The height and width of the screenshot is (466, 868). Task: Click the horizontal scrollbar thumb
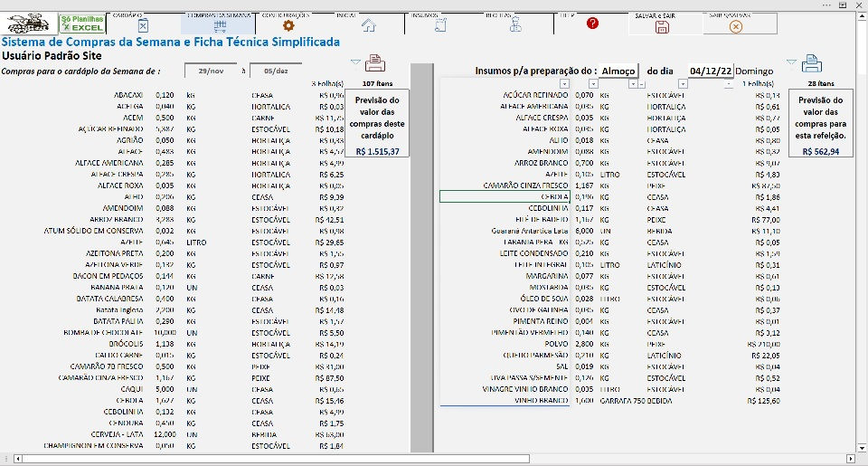(x=276, y=459)
